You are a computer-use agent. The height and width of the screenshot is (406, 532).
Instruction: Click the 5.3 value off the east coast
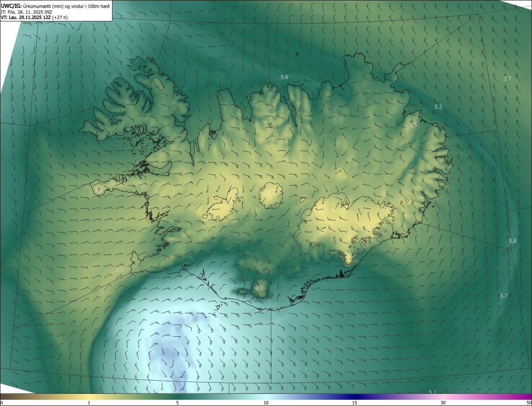click(x=438, y=107)
